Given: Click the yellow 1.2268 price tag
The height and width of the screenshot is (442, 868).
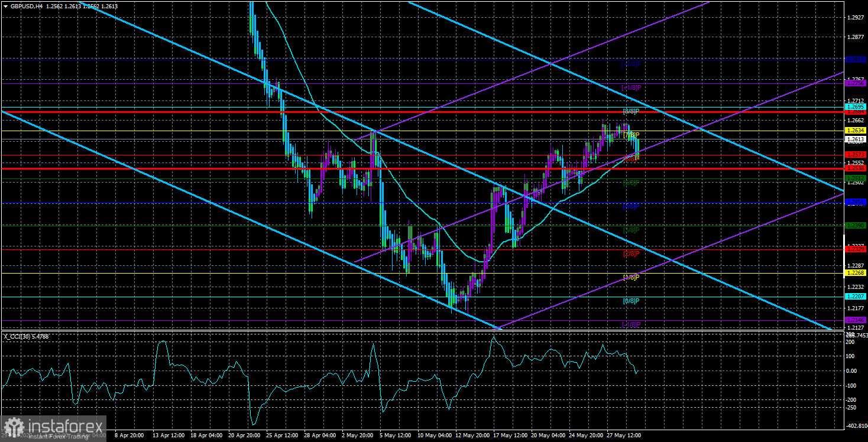Looking at the screenshot, I should pyautogui.click(x=856, y=273).
